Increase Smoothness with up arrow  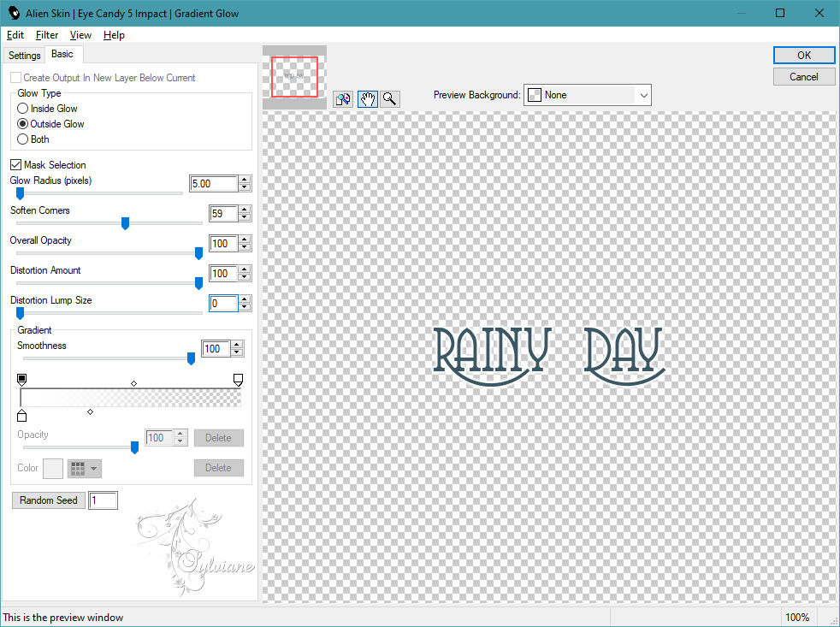(237, 345)
